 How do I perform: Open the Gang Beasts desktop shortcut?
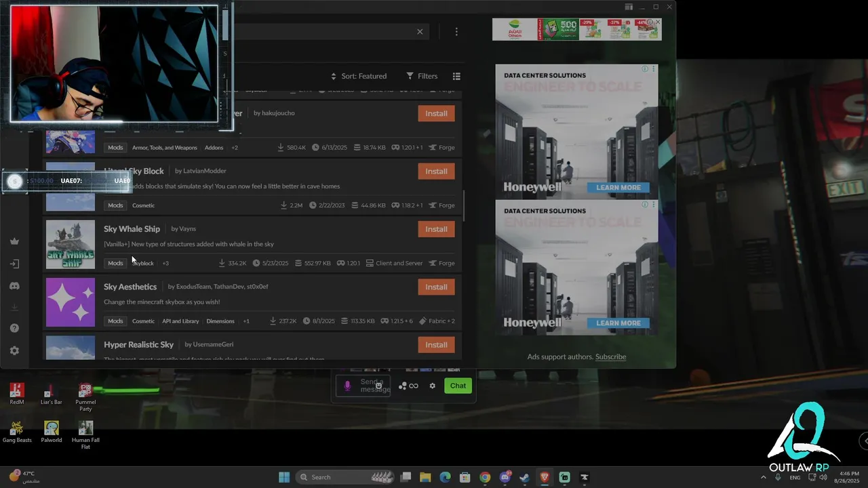(x=17, y=432)
